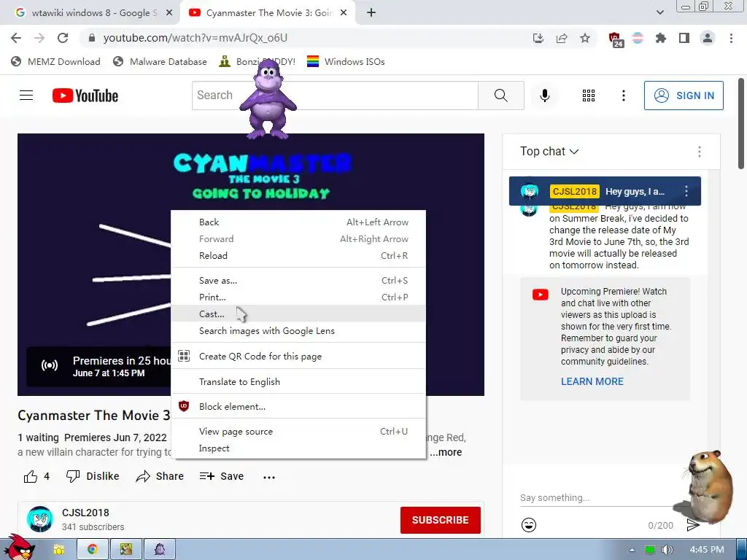Select Reload from context menu
Viewport: 747px width, 560px height.
[x=298, y=256]
